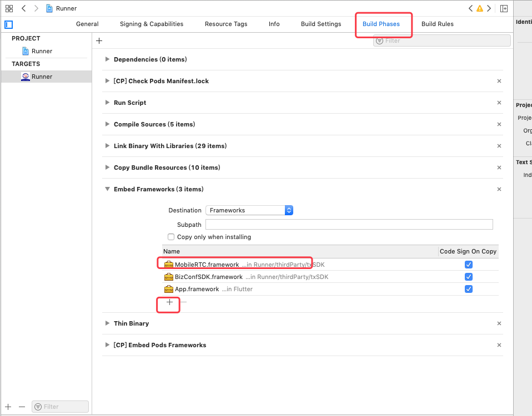Image resolution: width=532 pixels, height=416 pixels.
Task: Click the targets list Filter field
Action: [60, 407]
